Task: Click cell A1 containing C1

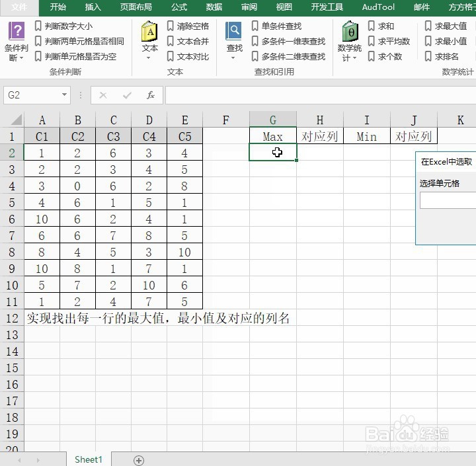Action: point(42,136)
